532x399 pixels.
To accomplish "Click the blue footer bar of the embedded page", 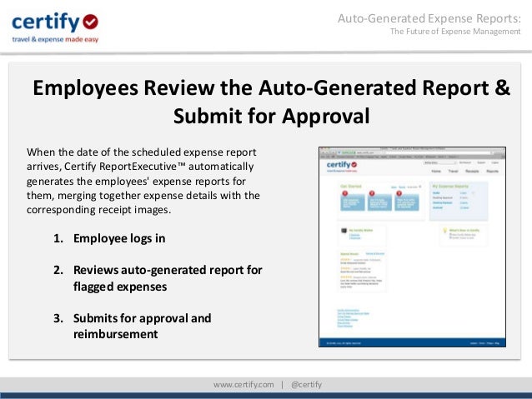I will pyautogui.click(x=412, y=342).
